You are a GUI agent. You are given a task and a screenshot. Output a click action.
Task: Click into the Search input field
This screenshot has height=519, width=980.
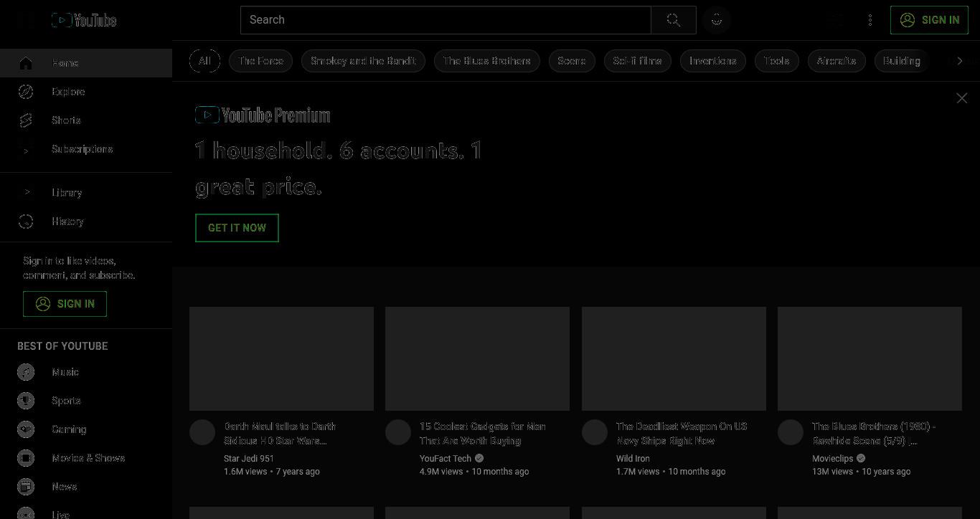point(446,20)
